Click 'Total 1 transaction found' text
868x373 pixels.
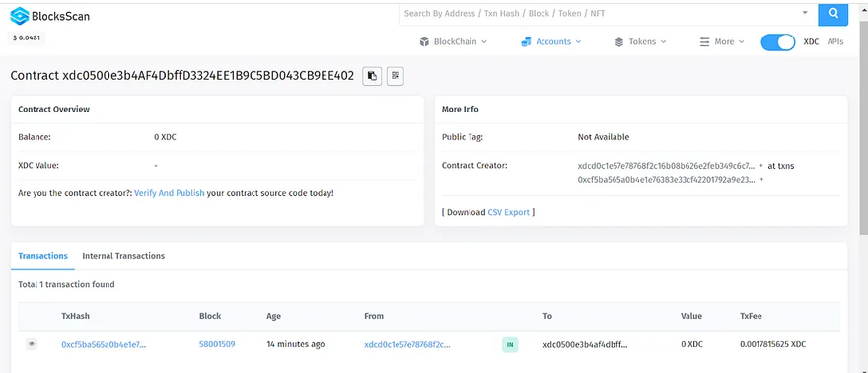click(66, 284)
